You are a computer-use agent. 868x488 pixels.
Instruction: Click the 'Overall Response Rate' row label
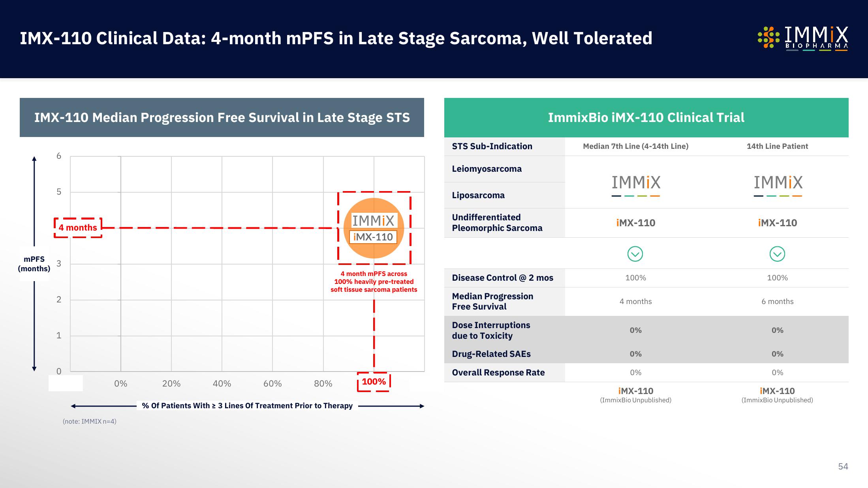(498, 372)
